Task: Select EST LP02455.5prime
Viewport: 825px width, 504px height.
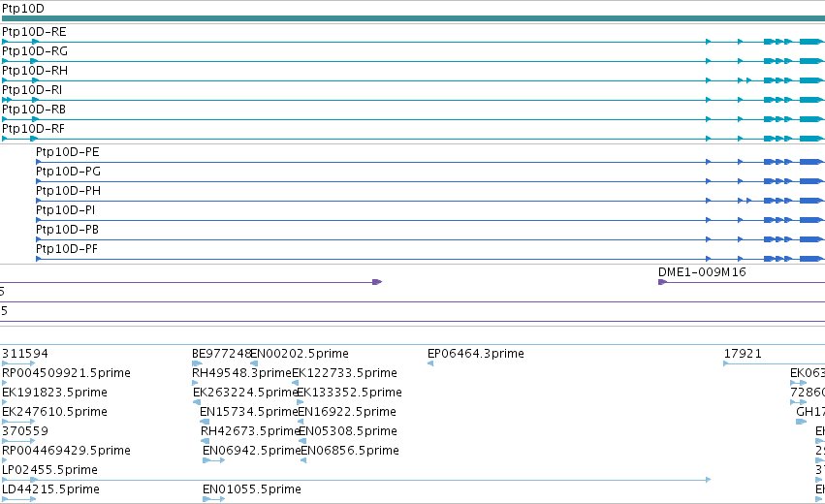Action: (x=50, y=470)
